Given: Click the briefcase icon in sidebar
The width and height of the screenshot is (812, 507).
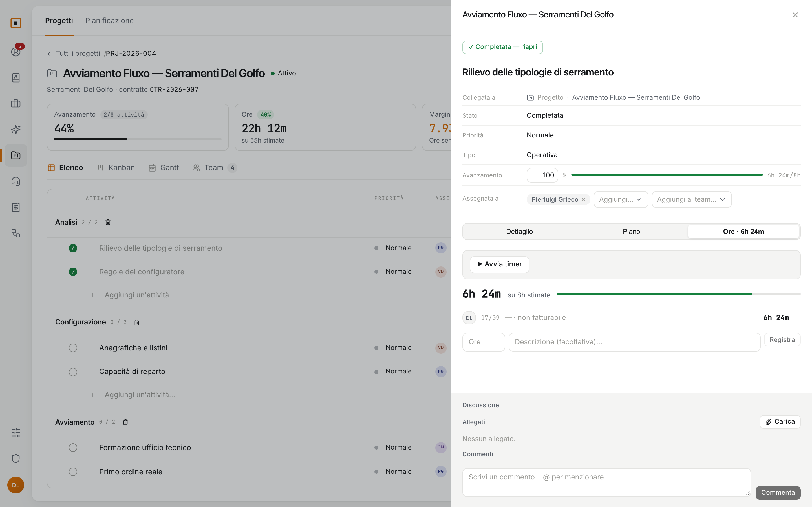Looking at the screenshot, I should click(x=16, y=104).
